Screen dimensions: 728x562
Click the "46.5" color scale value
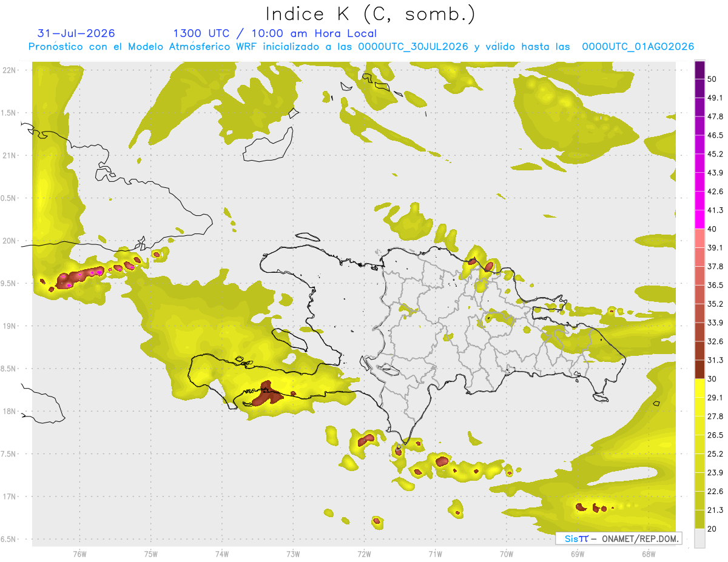715,136
